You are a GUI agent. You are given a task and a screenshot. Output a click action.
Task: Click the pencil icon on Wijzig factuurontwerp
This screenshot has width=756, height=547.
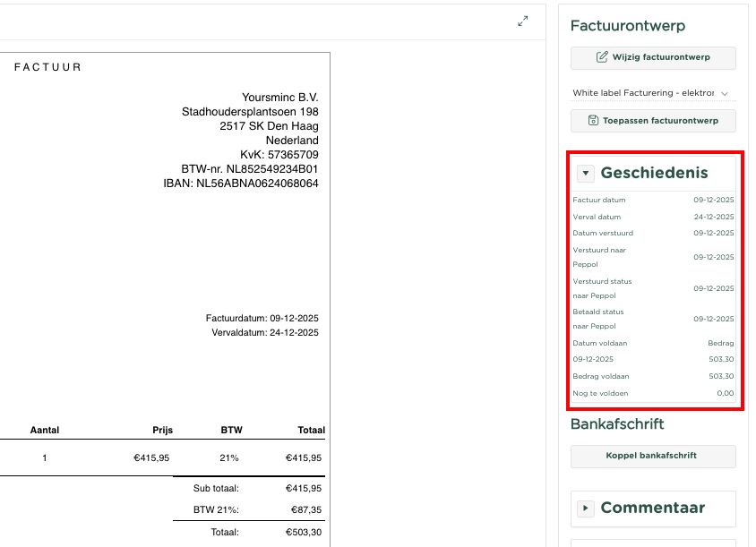click(602, 57)
